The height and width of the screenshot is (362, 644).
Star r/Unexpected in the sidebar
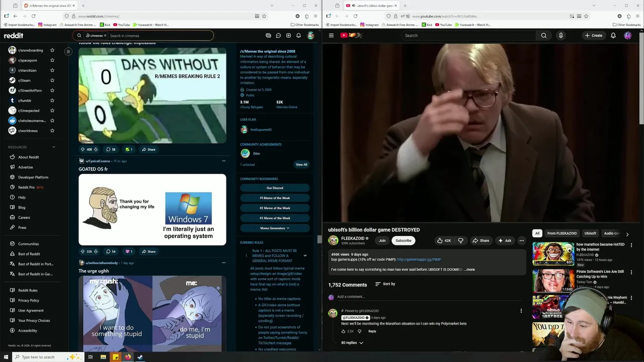pyautogui.click(x=52, y=111)
